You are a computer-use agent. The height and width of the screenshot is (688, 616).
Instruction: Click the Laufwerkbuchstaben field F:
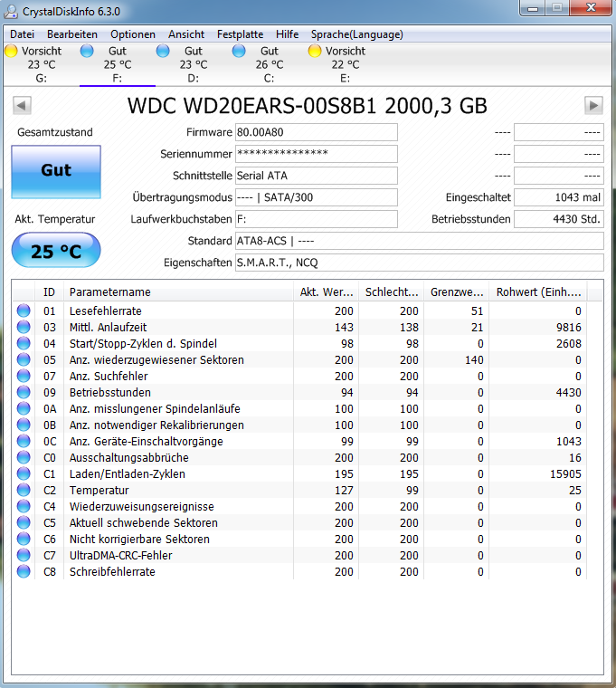(317, 219)
